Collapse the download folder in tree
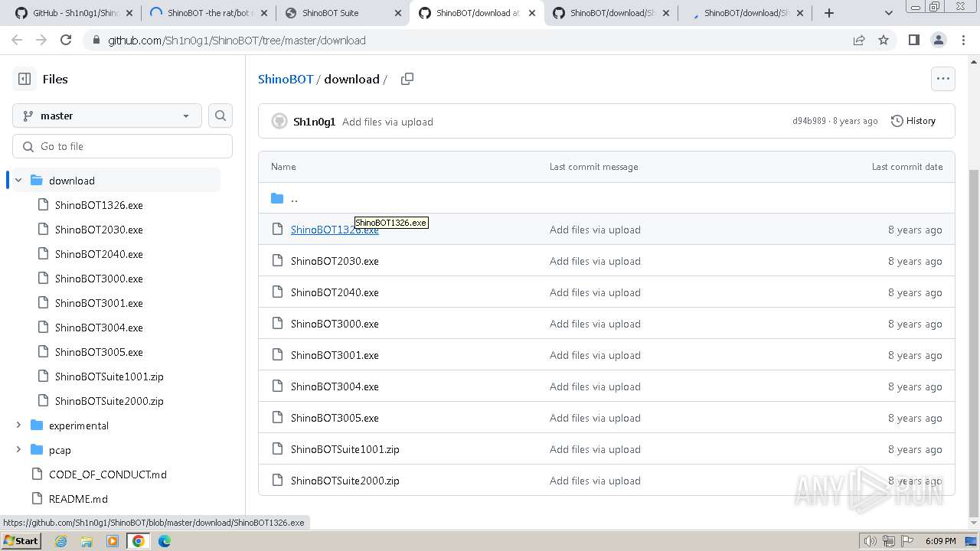This screenshot has width=980, height=551. click(18, 181)
